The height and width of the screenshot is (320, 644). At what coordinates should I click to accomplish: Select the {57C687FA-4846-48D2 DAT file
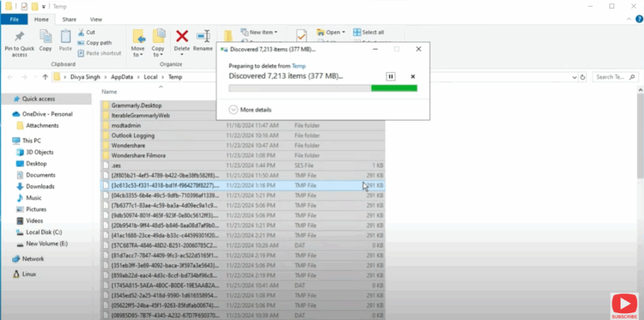point(243,245)
